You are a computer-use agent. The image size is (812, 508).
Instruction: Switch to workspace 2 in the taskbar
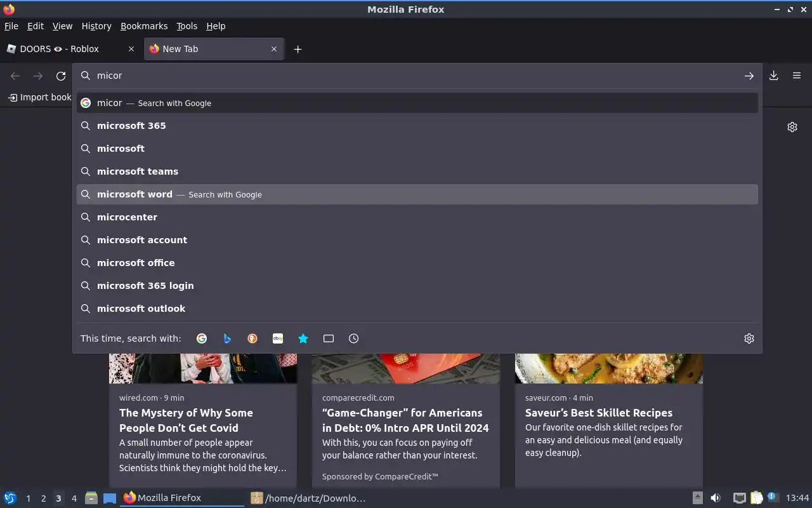[x=43, y=498]
